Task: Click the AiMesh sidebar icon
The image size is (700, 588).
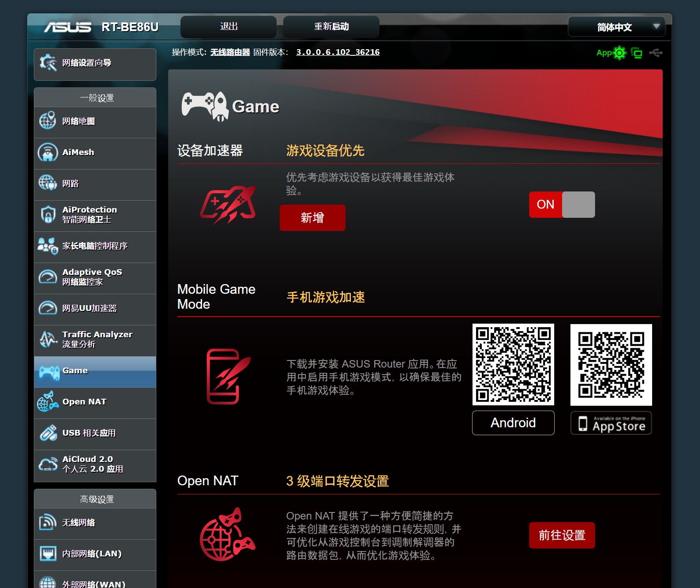Action: 47,152
